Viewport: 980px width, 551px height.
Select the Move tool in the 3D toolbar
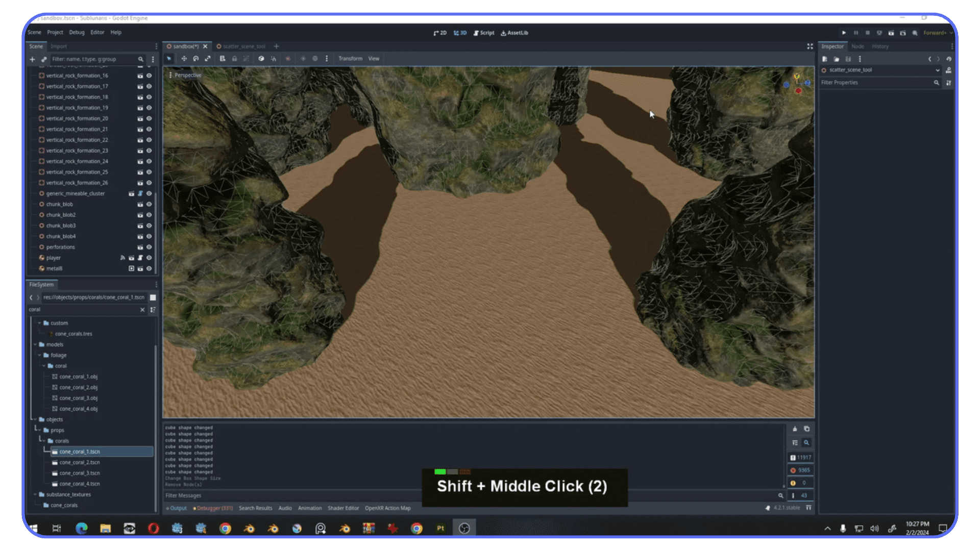[x=184, y=59]
